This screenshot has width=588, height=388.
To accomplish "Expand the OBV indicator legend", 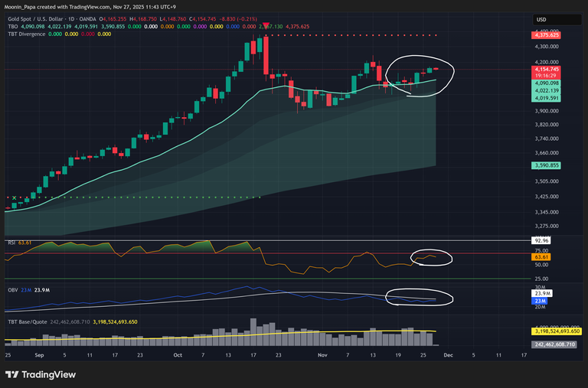I will (x=12, y=290).
